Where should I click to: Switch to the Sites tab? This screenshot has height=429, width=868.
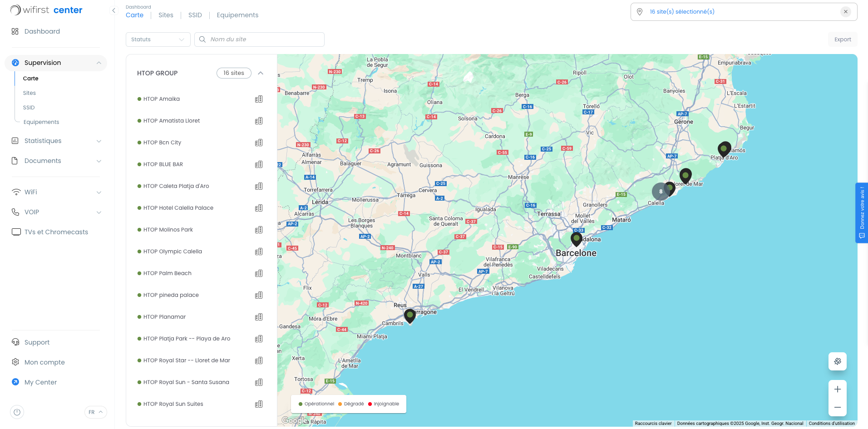click(166, 15)
